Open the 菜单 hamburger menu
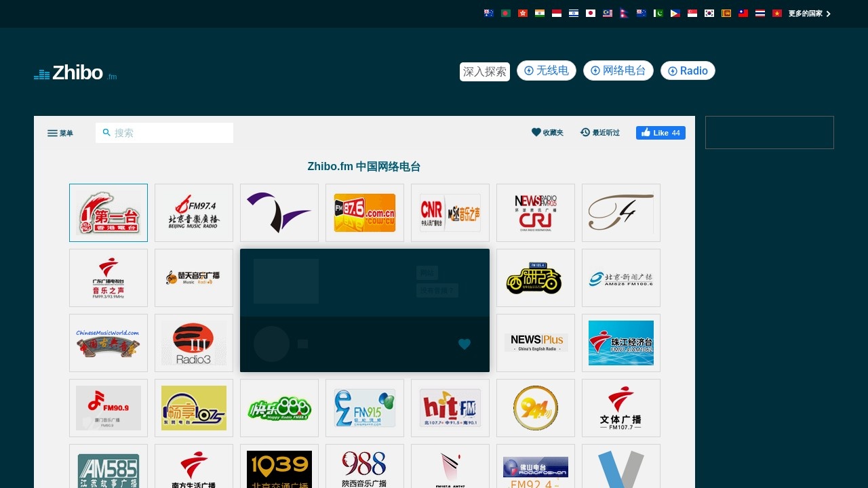 [60, 133]
